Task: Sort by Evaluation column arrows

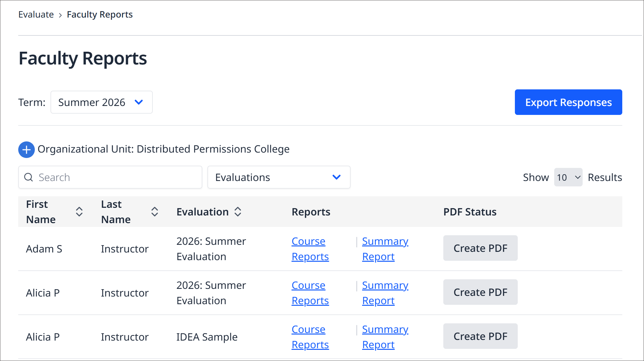Action: [238, 212]
